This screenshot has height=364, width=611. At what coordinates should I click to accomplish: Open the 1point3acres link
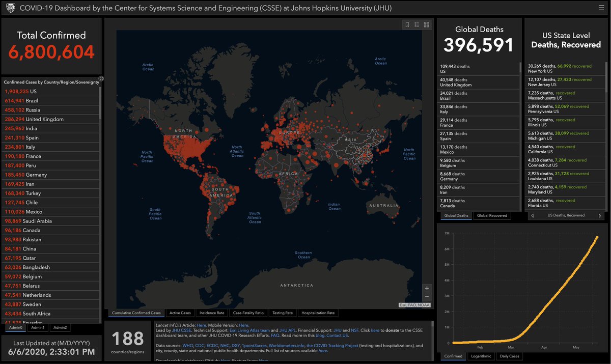pos(254,346)
